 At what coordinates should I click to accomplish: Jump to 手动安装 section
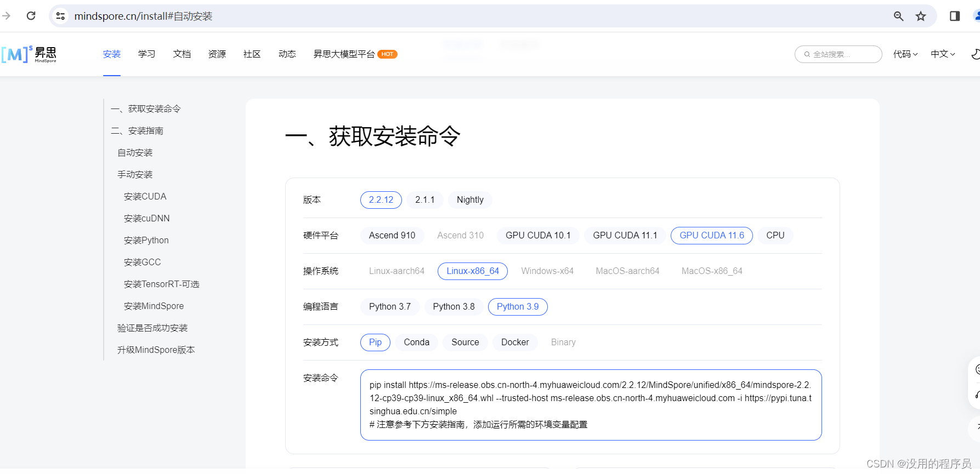135,175
